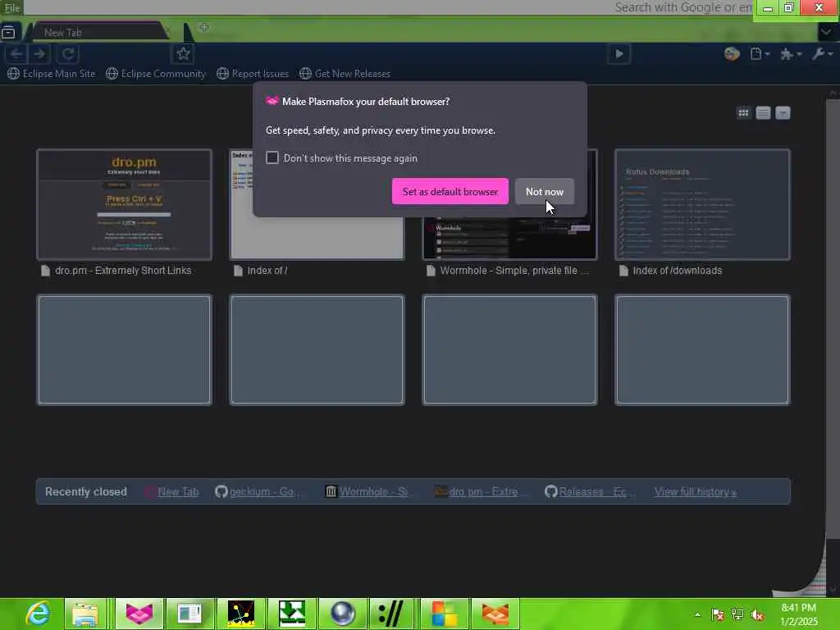Launch Internet Explorer from taskbar
The width and height of the screenshot is (840, 630).
pos(38,614)
